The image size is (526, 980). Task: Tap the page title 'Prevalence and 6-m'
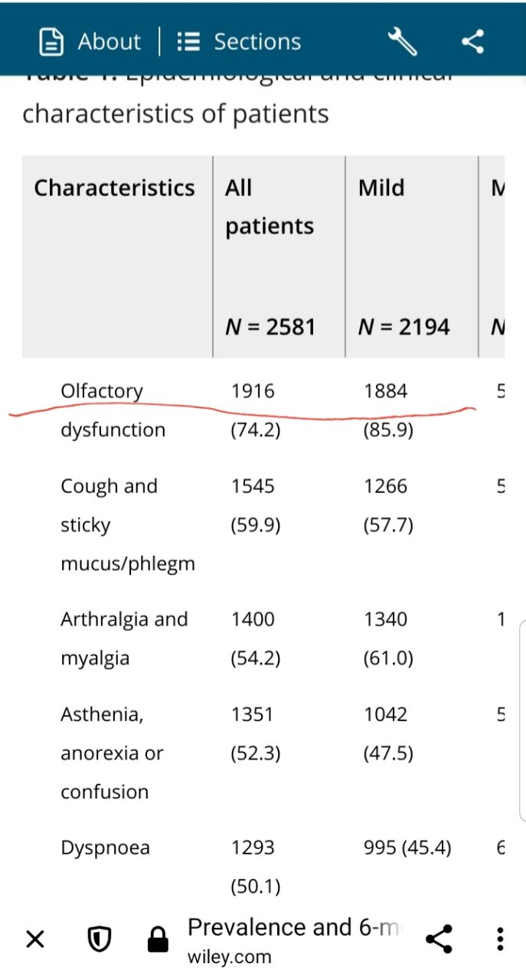(x=294, y=927)
